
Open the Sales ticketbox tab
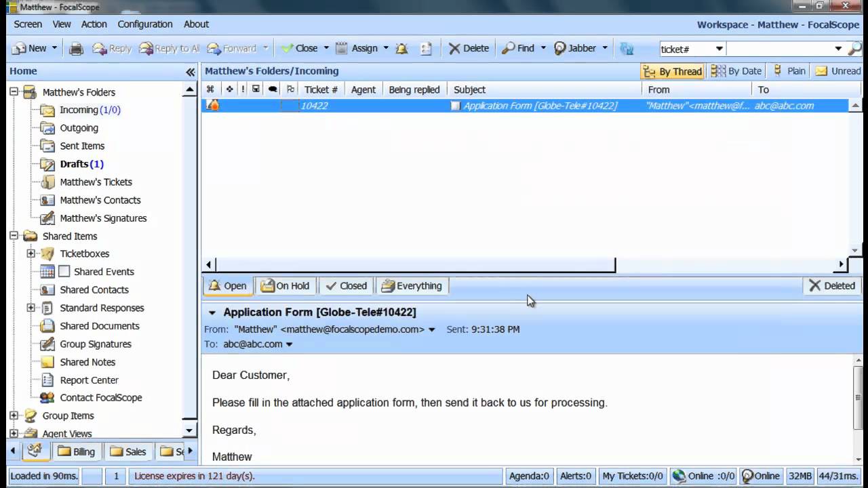pos(128,451)
